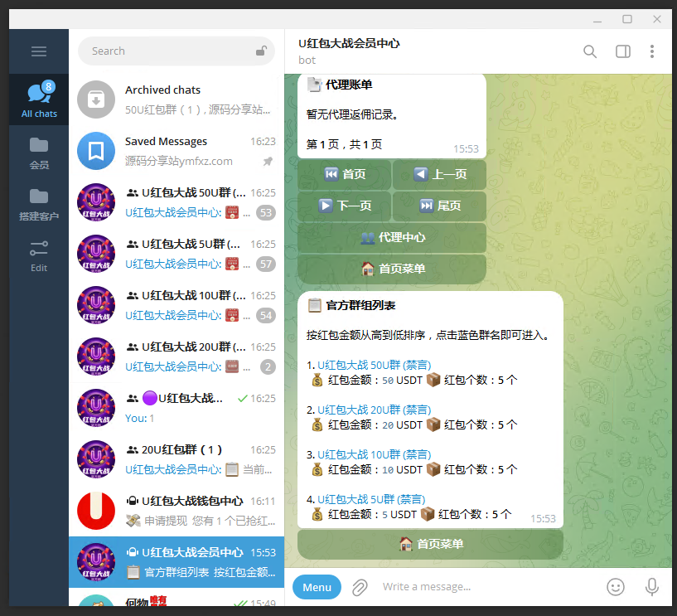Open link U红包大战 20U群 (禁言)
677x616 pixels.
[375, 410]
